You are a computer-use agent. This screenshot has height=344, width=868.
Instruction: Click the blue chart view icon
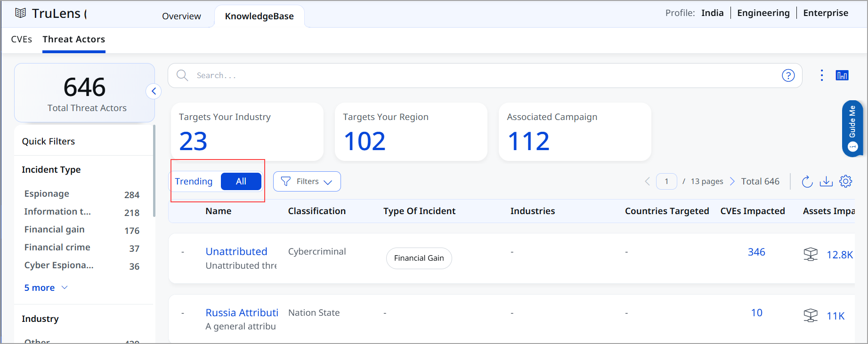point(842,75)
